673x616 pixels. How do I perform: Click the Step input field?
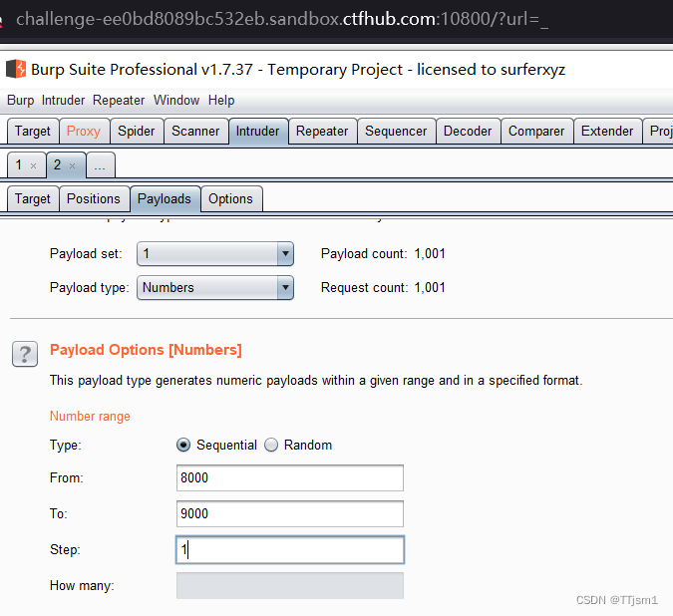[290, 550]
